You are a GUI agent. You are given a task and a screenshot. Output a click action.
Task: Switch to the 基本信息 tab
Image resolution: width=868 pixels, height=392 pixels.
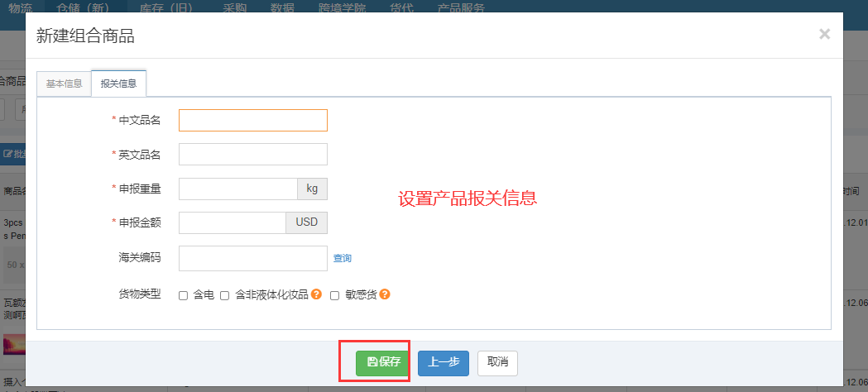tap(65, 84)
